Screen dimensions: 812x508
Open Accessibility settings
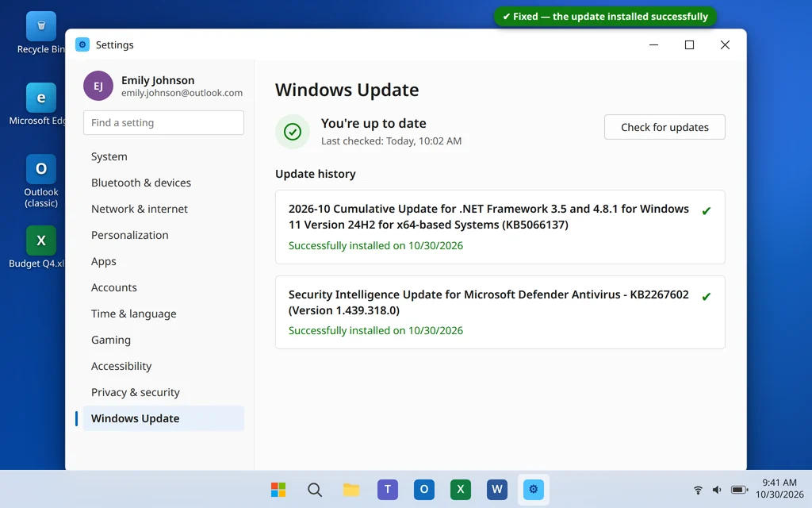tap(163, 366)
